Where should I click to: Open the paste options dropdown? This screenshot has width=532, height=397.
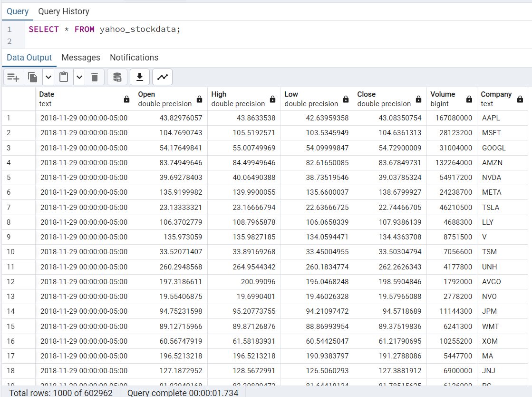point(79,77)
